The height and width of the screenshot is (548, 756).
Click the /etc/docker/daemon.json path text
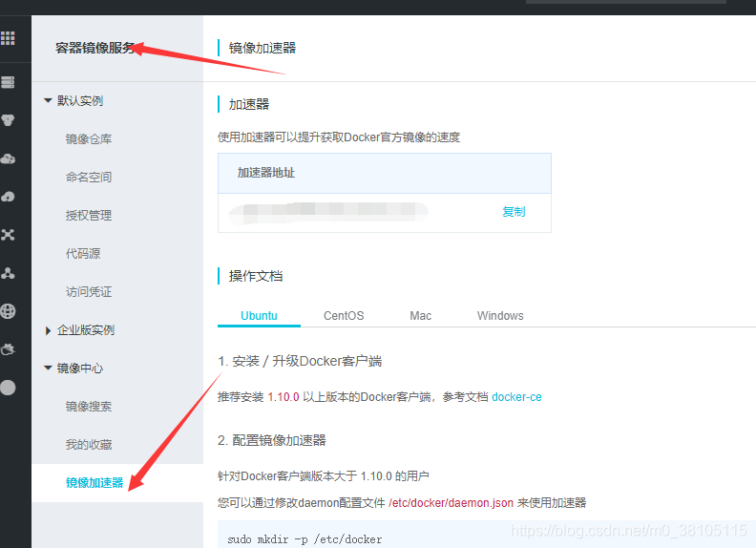pyautogui.click(x=451, y=503)
